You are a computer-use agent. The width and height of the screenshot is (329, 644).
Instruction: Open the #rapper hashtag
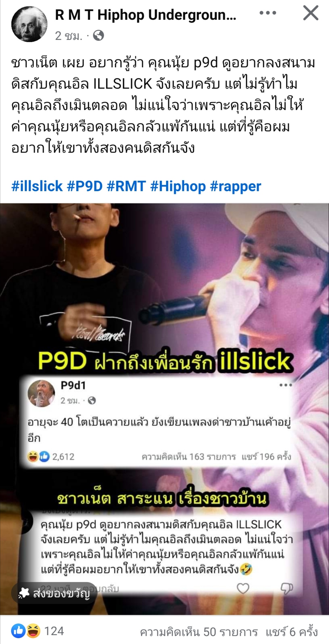(236, 186)
